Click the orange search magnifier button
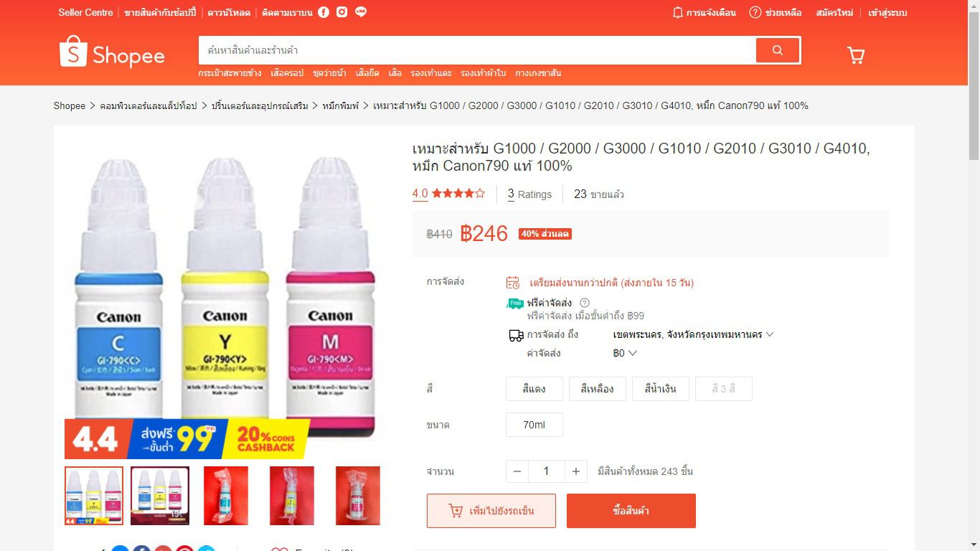The width and height of the screenshot is (980, 551). [x=777, y=50]
